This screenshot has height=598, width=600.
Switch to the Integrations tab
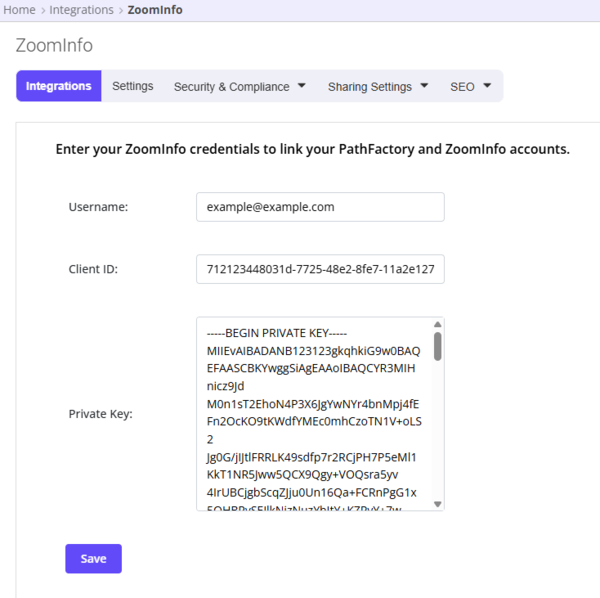(59, 86)
